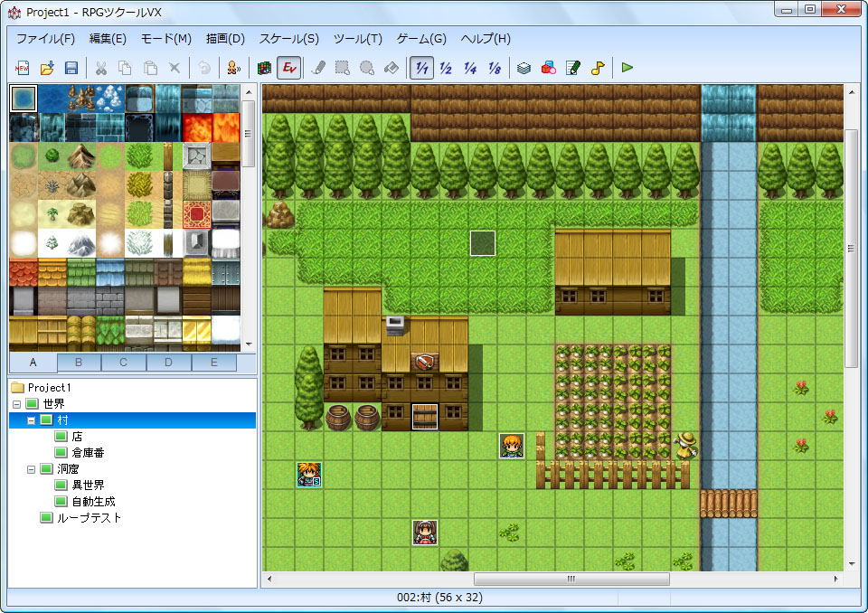868x613 pixels.
Task: Collapse the 世界 tree node
Action: (x=15, y=403)
